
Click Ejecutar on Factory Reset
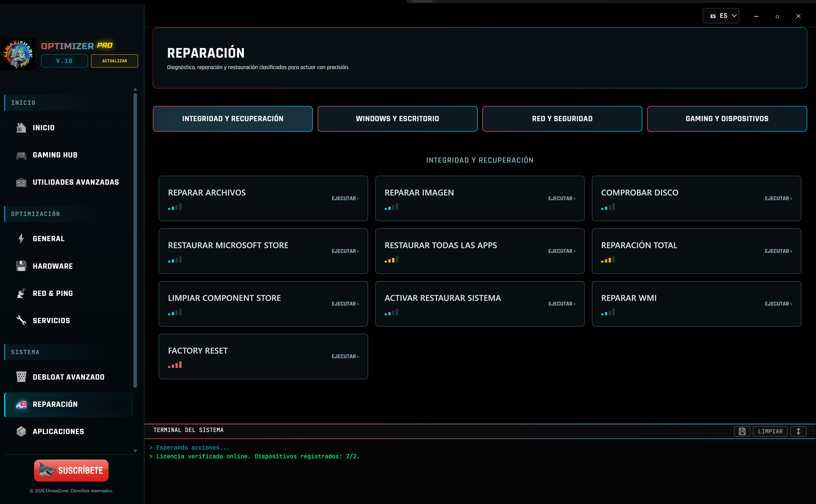(345, 356)
